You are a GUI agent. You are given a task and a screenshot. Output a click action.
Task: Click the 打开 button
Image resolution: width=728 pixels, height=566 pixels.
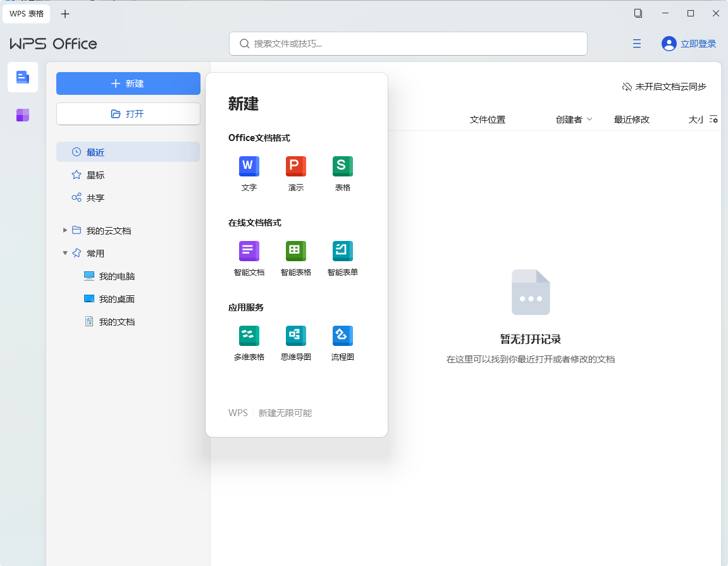coord(128,114)
